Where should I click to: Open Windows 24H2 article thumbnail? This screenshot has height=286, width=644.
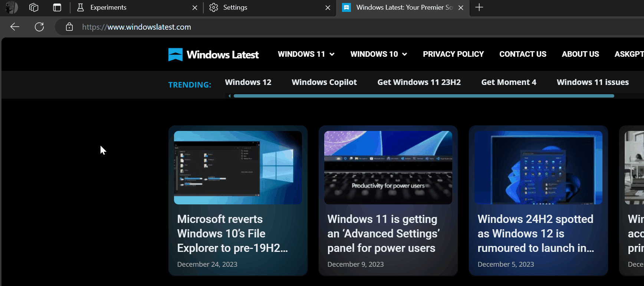(538, 167)
